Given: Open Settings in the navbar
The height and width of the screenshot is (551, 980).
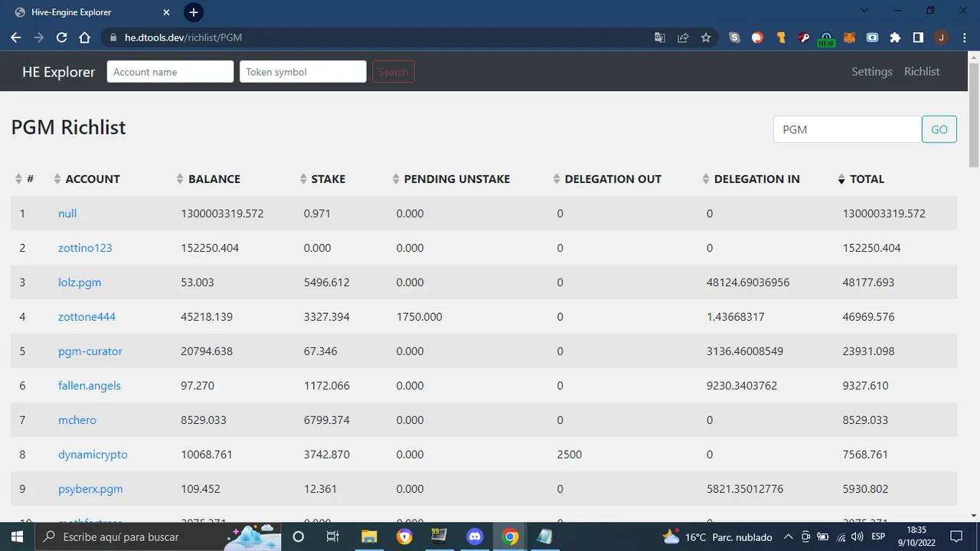Looking at the screenshot, I should [872, 71].
